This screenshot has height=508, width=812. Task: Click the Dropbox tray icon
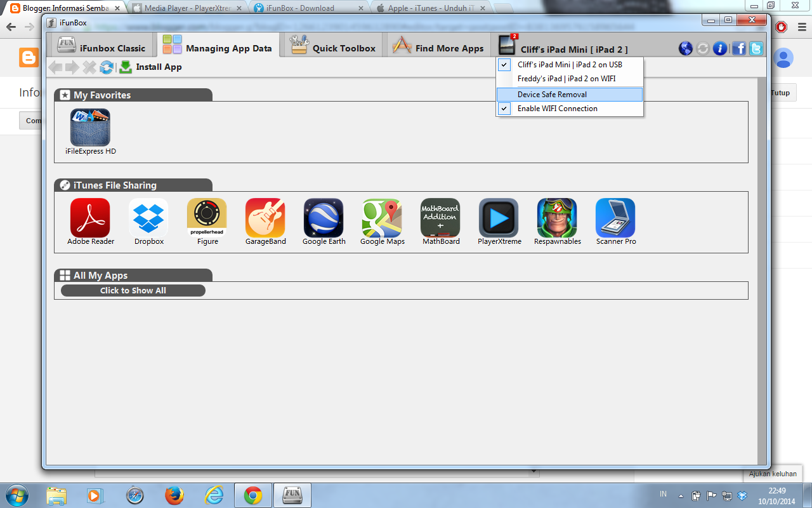[x=742, y=496]
